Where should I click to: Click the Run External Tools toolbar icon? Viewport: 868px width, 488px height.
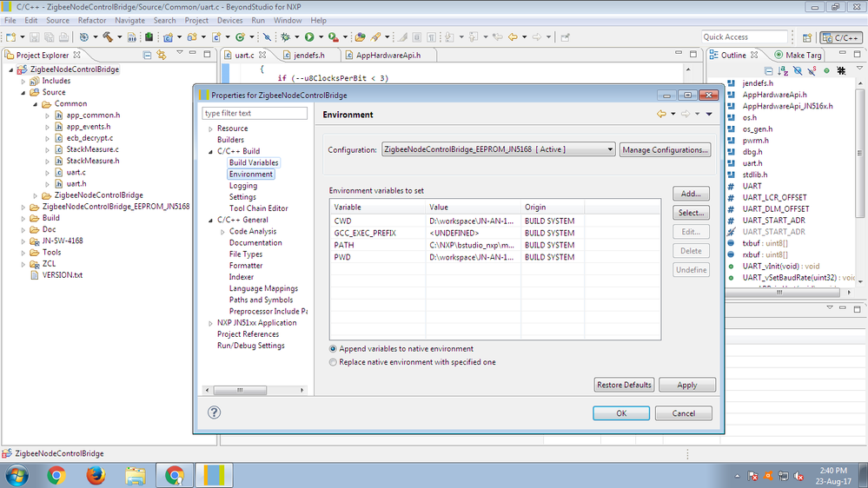[x=334, y=37]
